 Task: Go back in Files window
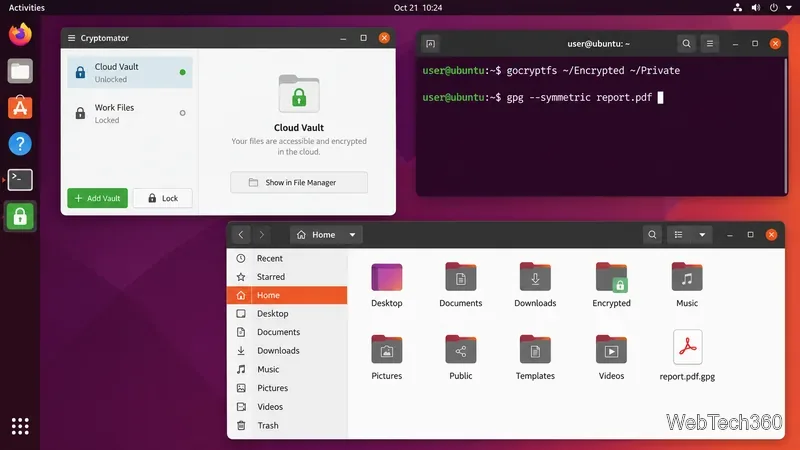click(241, 235)
